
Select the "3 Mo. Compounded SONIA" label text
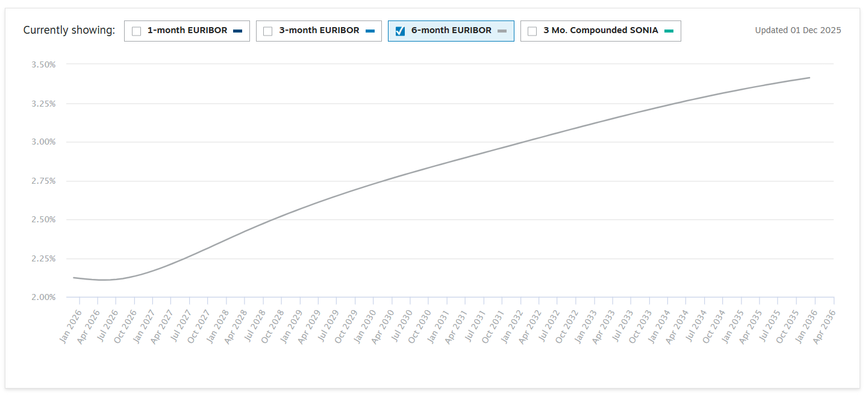601,30
